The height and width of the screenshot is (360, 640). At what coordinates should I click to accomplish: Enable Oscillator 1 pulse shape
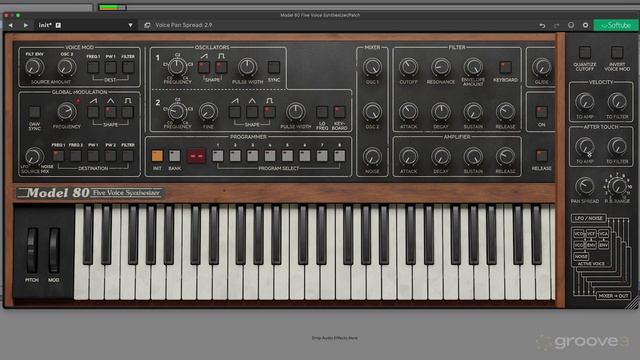pos(221,67)
